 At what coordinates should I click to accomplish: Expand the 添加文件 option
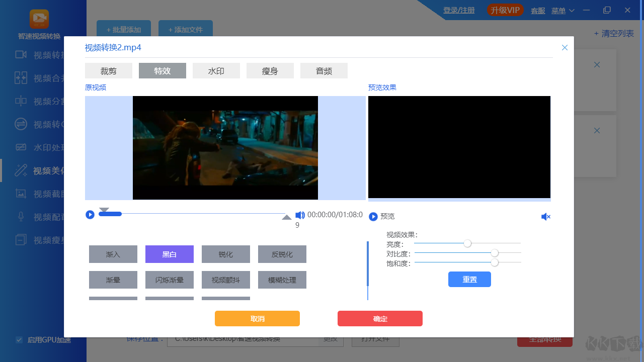[186, 29]
